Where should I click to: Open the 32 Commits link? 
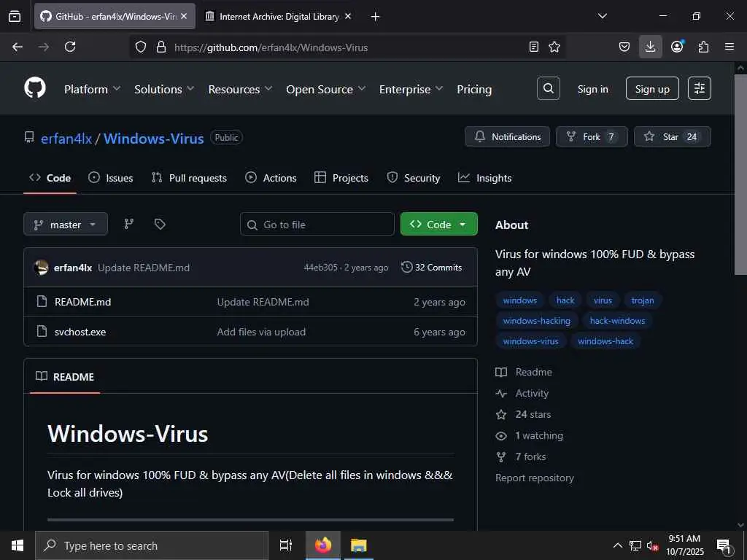(x=432, y=267)
